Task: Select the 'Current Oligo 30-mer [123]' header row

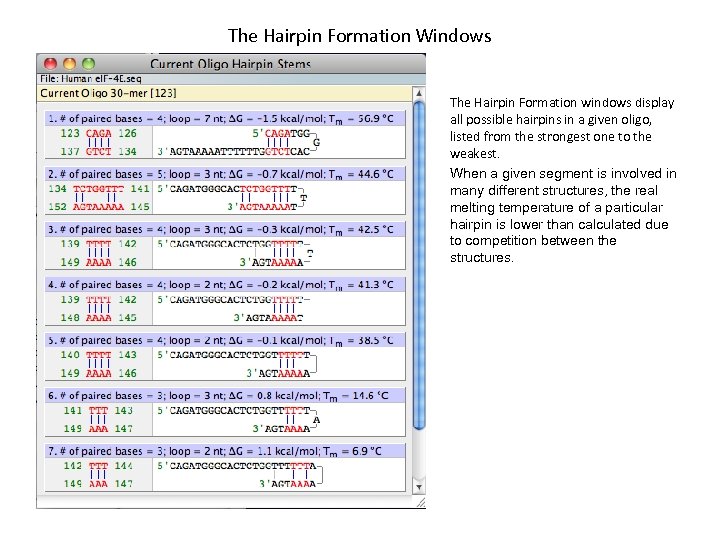Action: click(225, 93)
